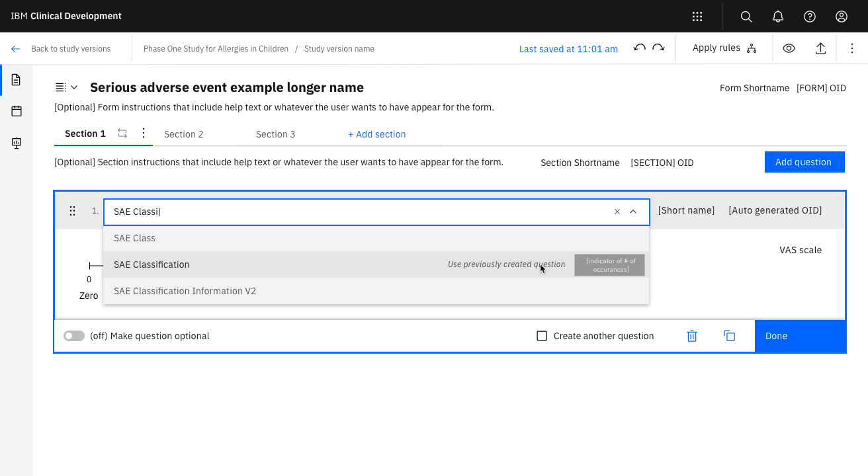
Task: Click the search magnifier icon
Action: (x=746, y=17)
